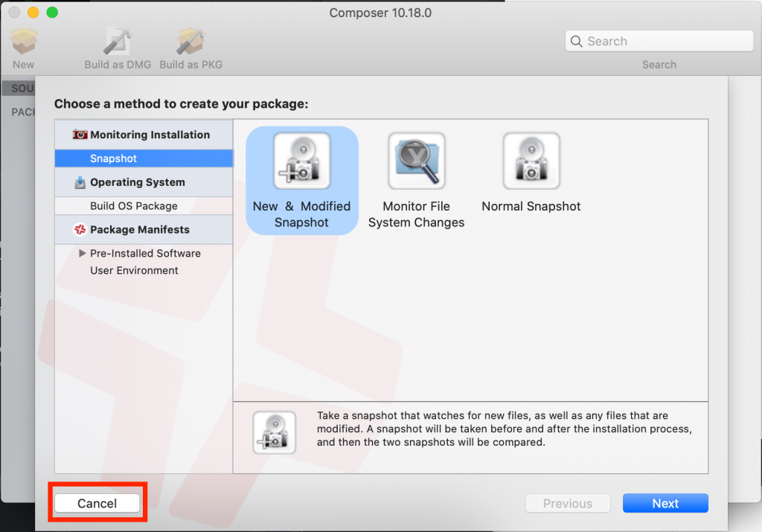
Task: Click the Cancel button
Action: [x=97, y=503]
